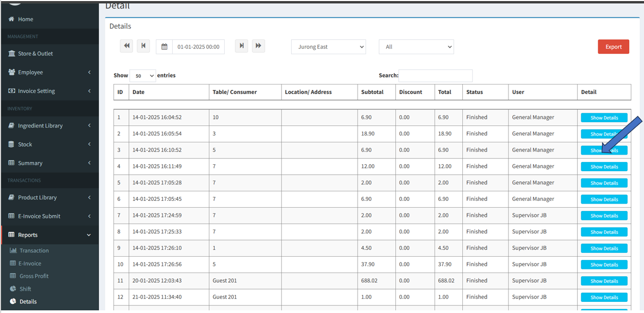Click the Search input field
The width and height of the screenshot is (644, 313).
tap(435, 75)
